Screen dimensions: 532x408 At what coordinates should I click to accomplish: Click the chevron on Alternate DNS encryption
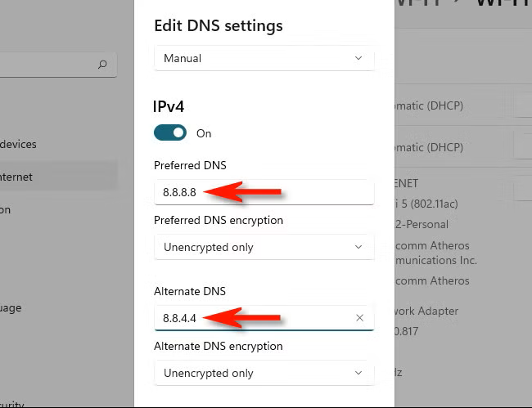click(358, 373)
